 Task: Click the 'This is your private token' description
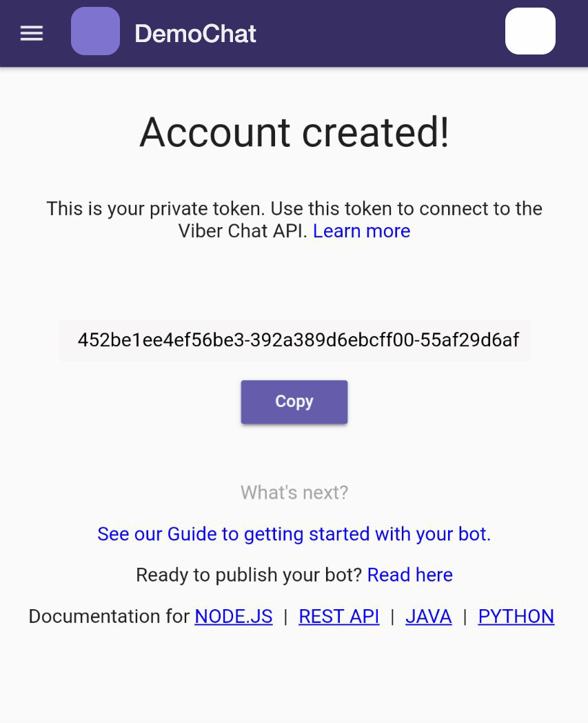tap(294, 219)
